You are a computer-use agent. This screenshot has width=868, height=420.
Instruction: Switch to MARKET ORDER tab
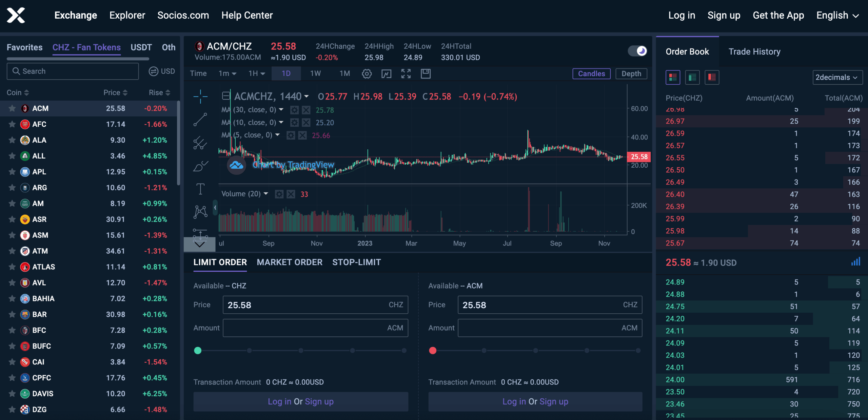[x=290, y=262]
